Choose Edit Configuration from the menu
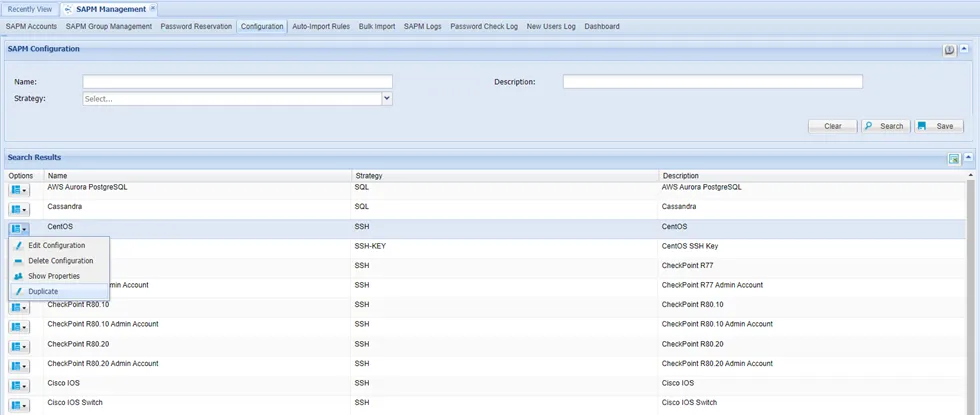The height and width of the screenshot is (415, 980). [x=59, y=246]
